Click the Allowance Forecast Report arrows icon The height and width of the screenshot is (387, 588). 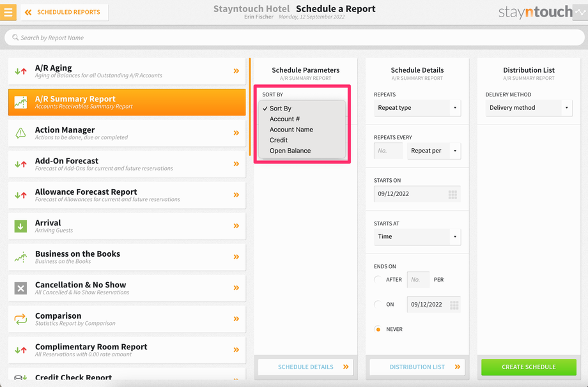[20, 195]
